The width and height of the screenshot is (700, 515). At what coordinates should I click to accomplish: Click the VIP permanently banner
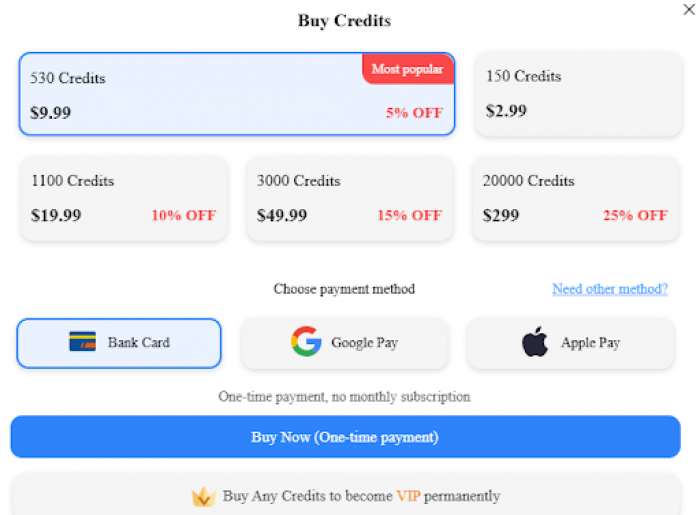coord(346,494)
